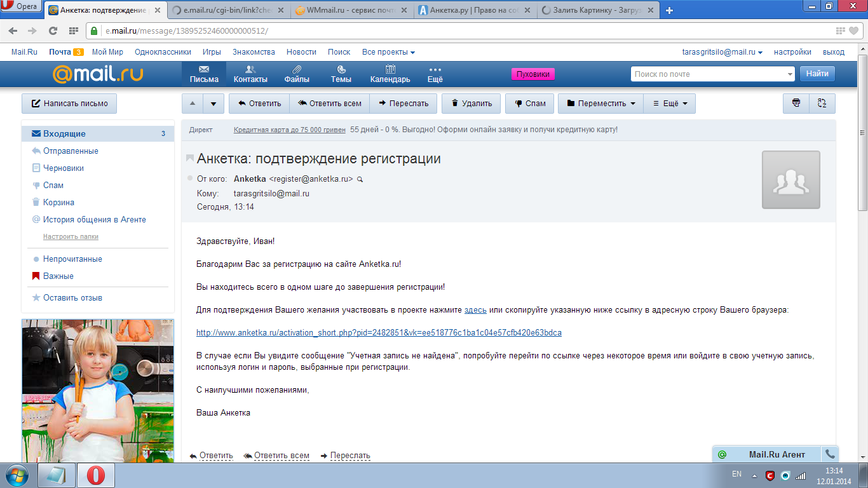Open the anketka.ru activation URL link

pos(379,333)
